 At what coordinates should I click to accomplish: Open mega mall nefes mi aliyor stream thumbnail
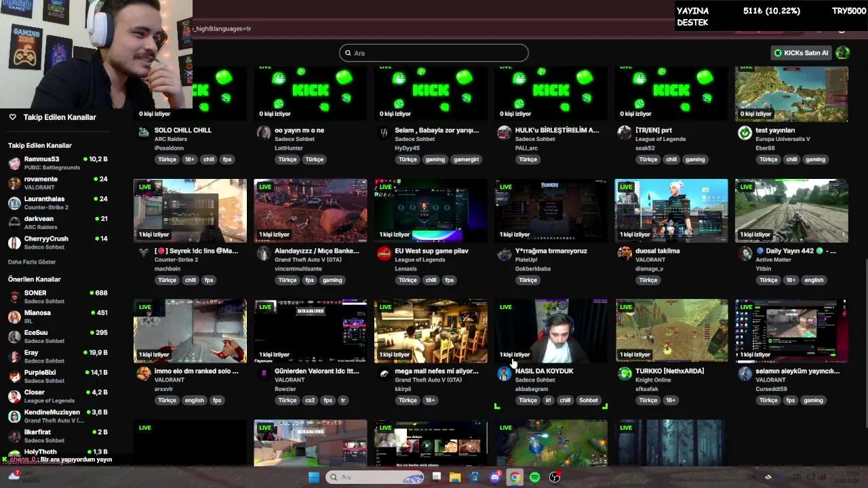click(x=431, y=331)
